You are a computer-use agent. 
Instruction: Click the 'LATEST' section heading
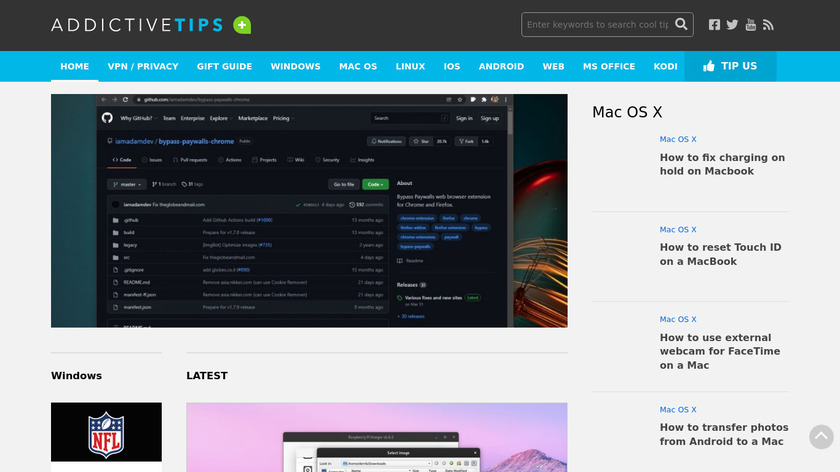pyautogui.click(x=207, y=376)
